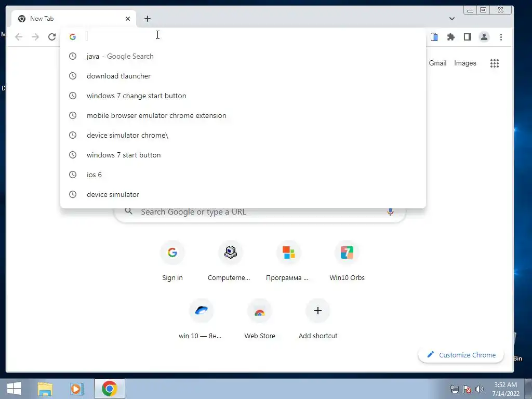Image resolution: width=532 pixels, height=399 pixels.
Task: Start voice search with the microphone
Action: click(390, 212)
